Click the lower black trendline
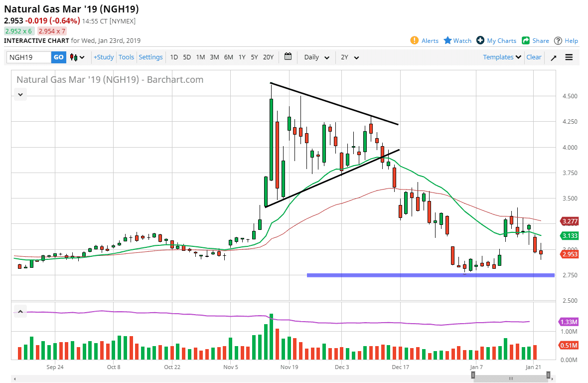 pyautogui.click(x=332, y=178)
